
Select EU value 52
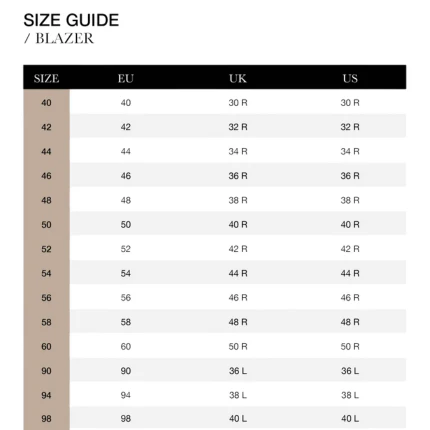[126, 249]
